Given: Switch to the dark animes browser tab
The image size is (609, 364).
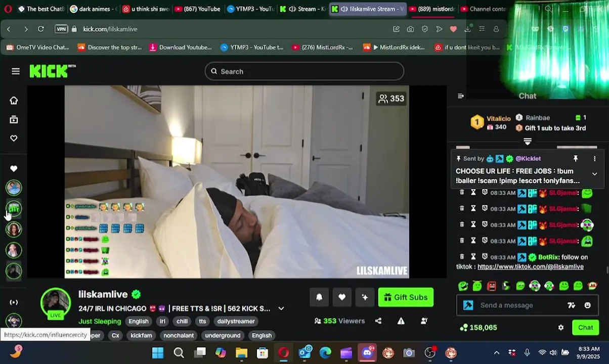Looking at the screenshot, I should [94, 9].
